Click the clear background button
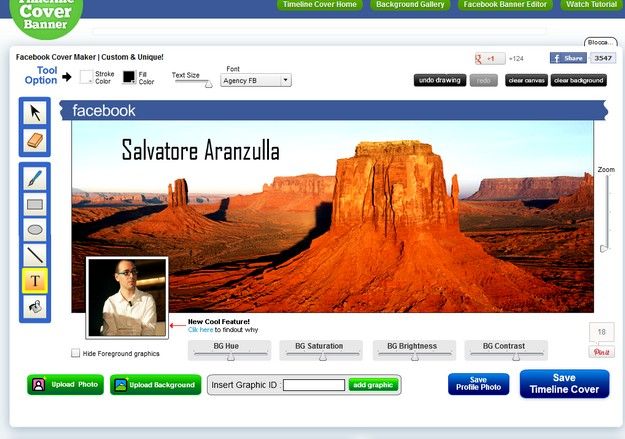The width and height of the screenshot is (625, 439). [579, 80]
